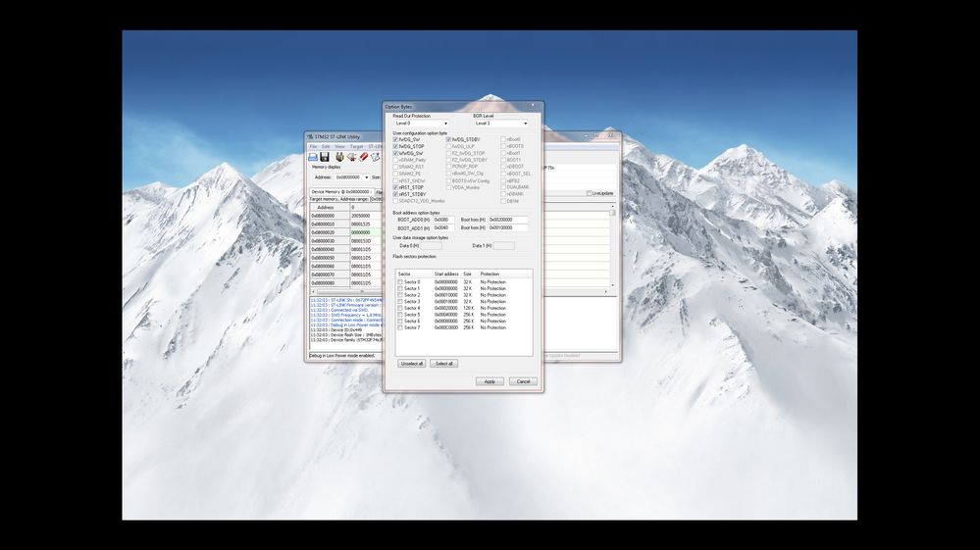Check the Sector 6 protection checkbox

400,322
